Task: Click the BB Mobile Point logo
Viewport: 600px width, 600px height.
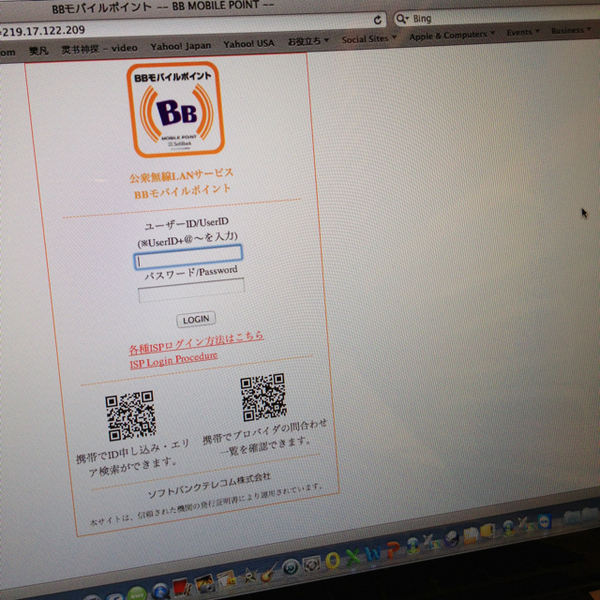Action: pyautogui.click(x=175, y=109)
